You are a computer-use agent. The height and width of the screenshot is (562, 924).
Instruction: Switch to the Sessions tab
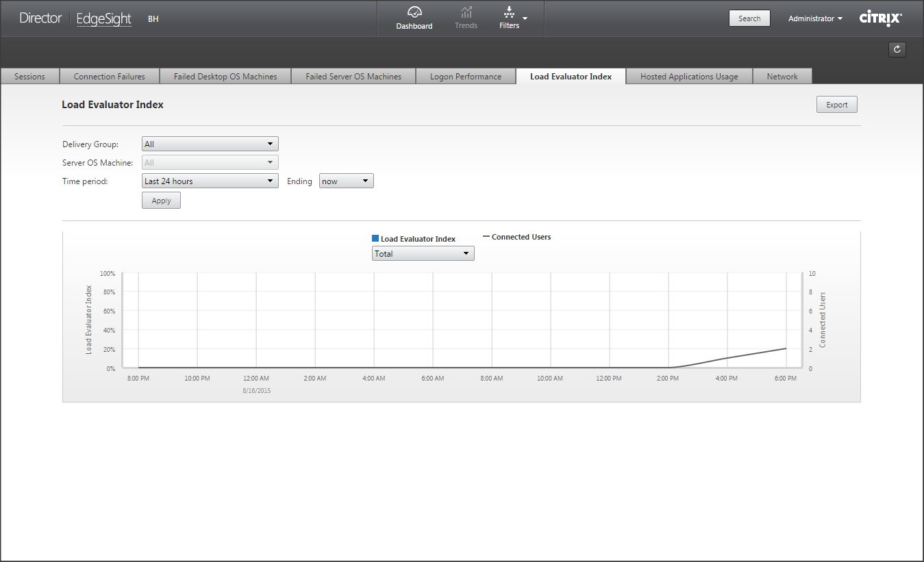(x=29, y=77)
